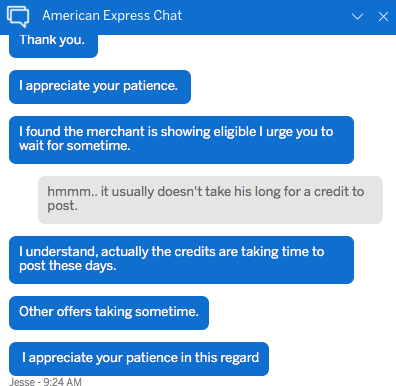
Task: Click the American Express Chat title
Action: pyautogui.click(x=112, y=16)
